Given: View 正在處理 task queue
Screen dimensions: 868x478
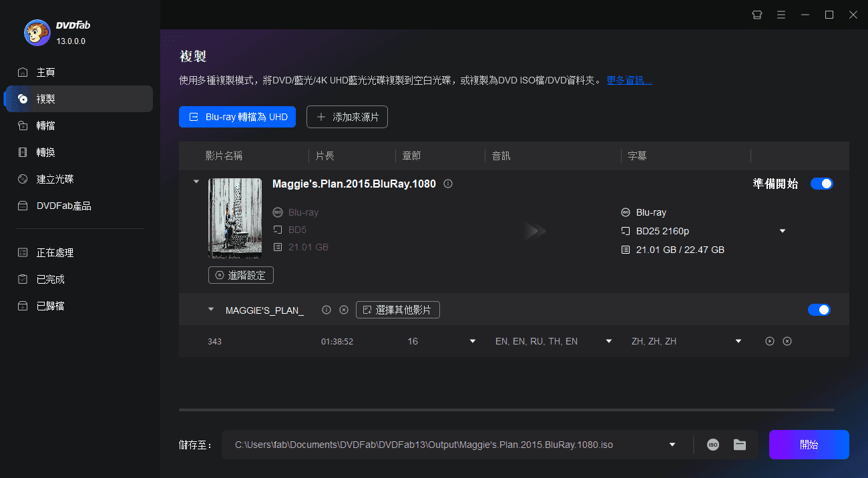Looking at the screenshot, I should 79,252.
